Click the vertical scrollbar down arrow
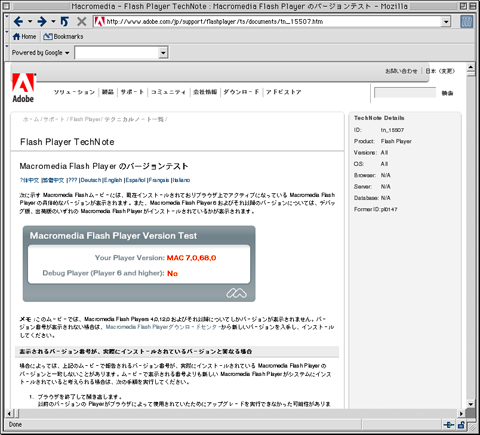 [471, 404]
